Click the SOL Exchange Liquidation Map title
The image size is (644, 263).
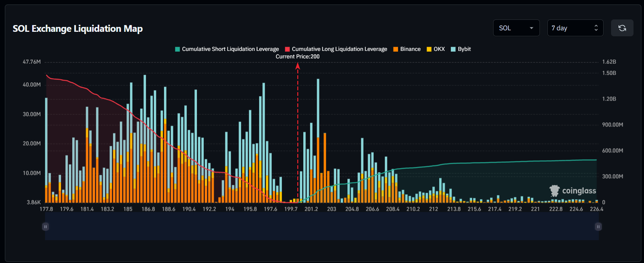[x=78, y=29]
